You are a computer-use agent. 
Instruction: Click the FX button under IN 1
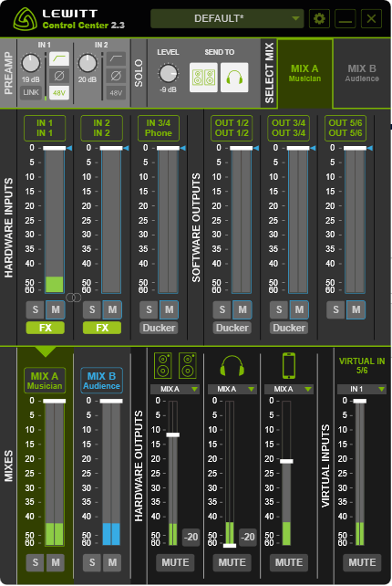tap(46, 328)
